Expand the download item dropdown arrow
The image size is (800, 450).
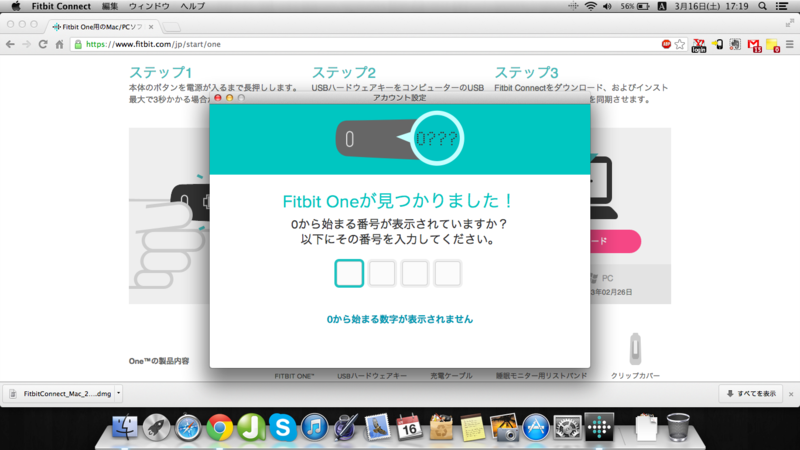[x=118, y=393]
